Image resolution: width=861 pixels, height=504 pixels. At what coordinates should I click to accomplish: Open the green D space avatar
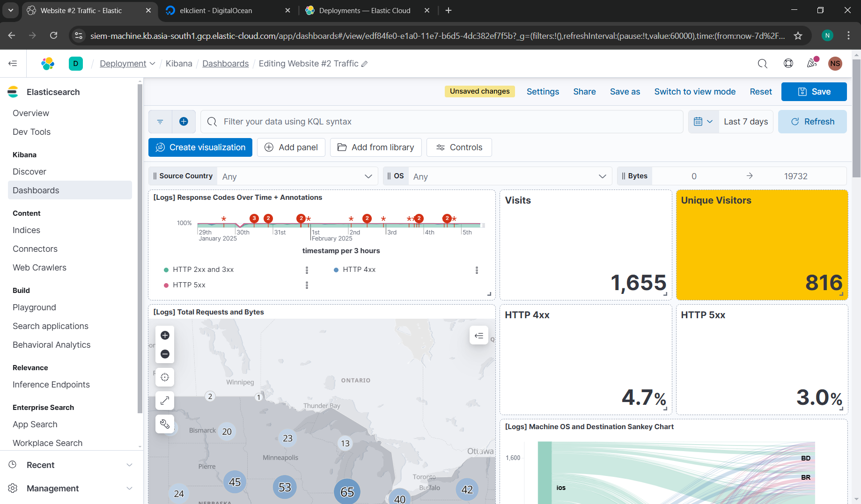(x=75, y=64)
